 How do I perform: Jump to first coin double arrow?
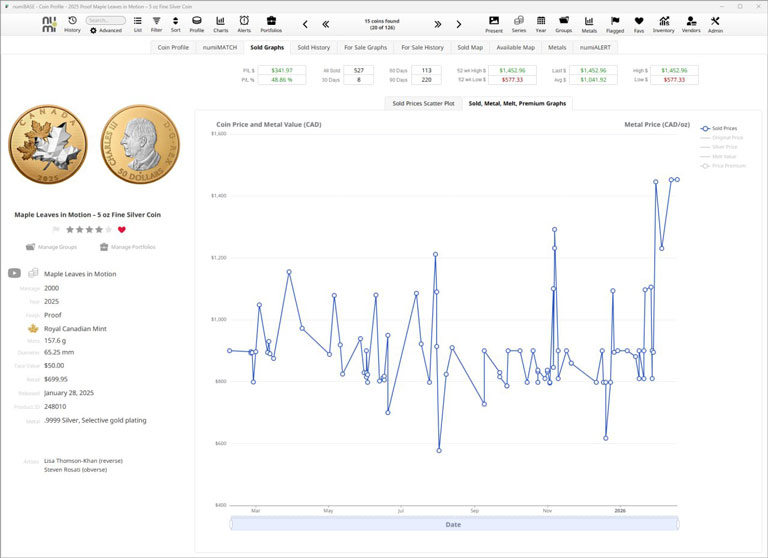(x=326, y=24)
